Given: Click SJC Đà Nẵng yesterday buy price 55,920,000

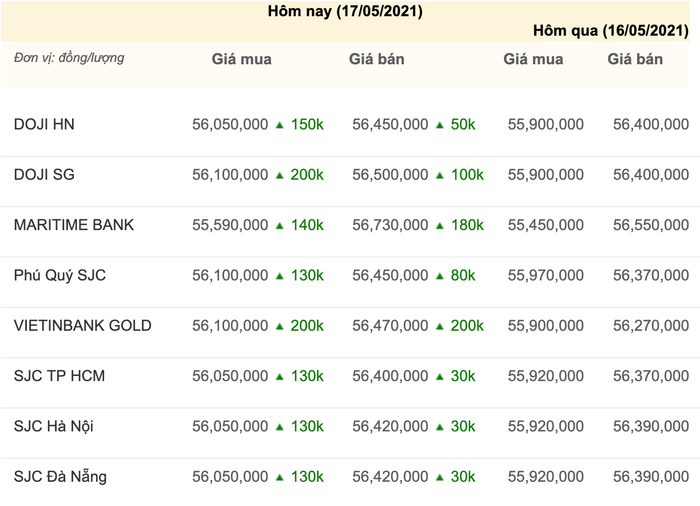Looking at the screenshot, I should (546, 477).
